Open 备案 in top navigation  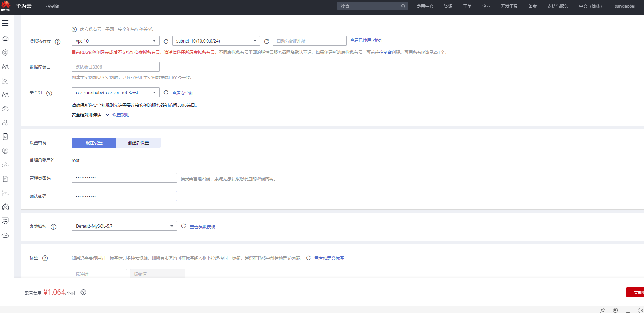coord(533,6)
